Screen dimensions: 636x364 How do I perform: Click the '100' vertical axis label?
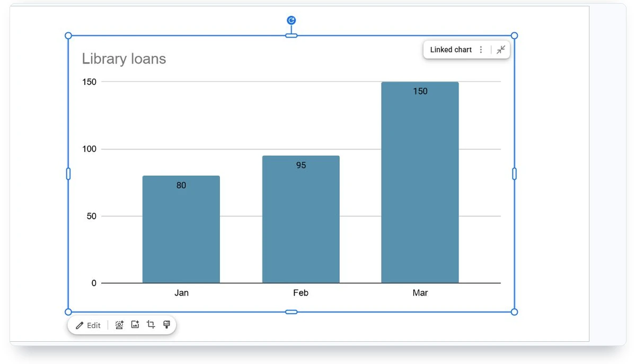point(89,149)
